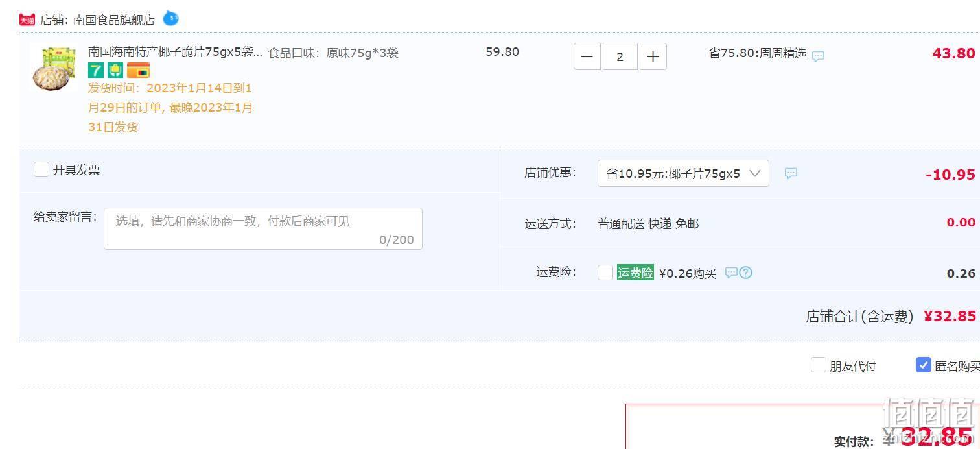
Task: Click the 0/200 character counter
Action: [x=397, y=239]
